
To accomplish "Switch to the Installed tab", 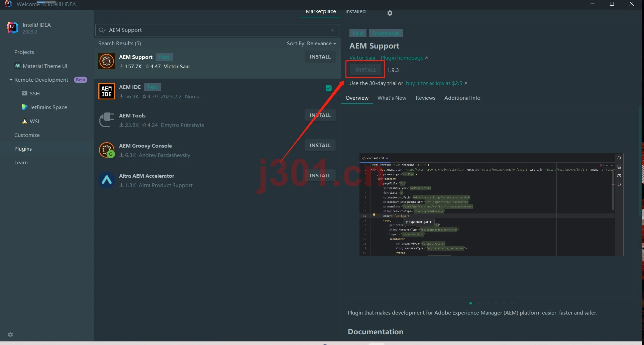I will pyautogui.click(x=355, y=11).
